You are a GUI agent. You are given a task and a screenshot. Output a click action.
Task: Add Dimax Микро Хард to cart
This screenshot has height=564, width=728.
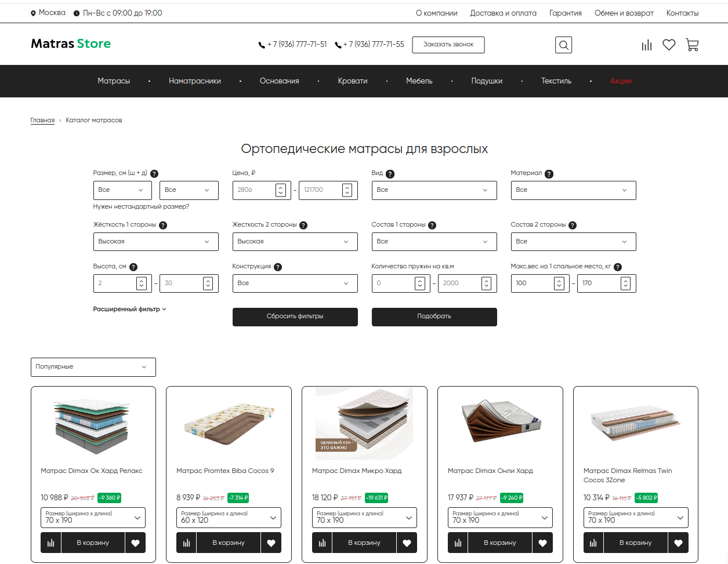[364, 543]
